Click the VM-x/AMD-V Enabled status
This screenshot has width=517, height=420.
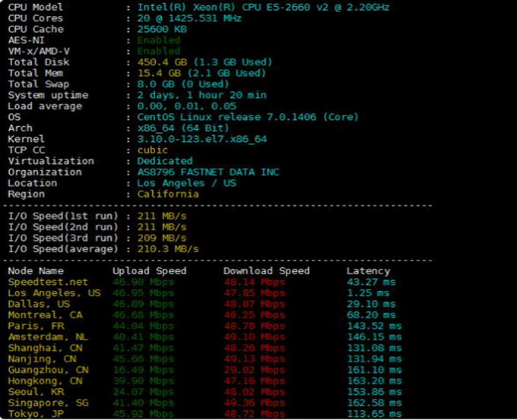pyautogui.click(x=159, y=51)
